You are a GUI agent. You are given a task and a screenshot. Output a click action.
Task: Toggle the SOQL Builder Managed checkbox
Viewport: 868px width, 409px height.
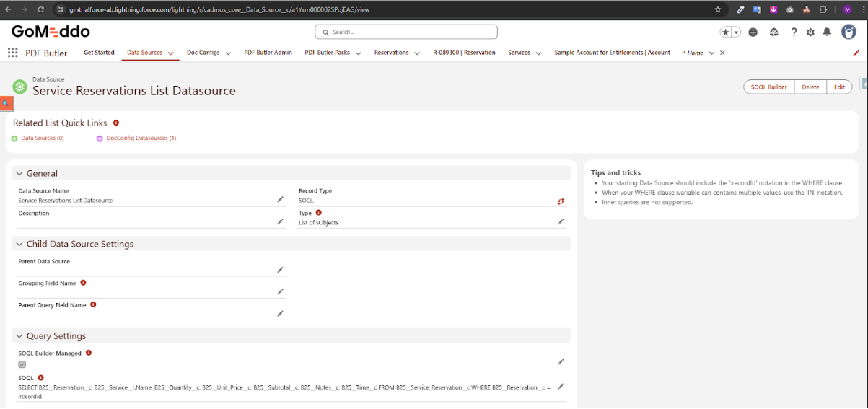22,364
